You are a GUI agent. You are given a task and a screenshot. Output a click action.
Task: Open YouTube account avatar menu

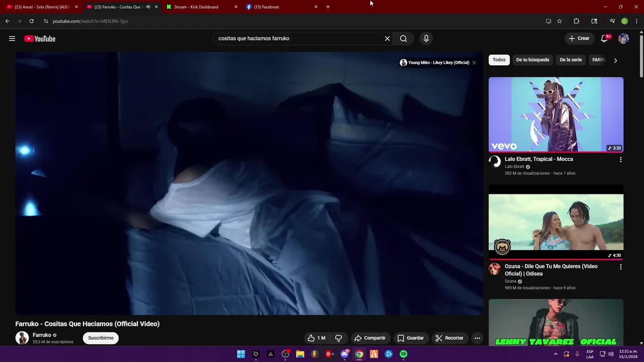[x=624, y=39]
